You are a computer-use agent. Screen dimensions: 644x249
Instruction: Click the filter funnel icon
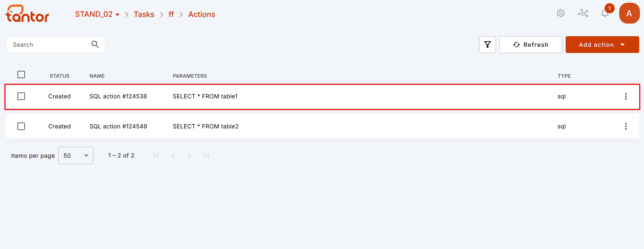[x=487, y=45]
